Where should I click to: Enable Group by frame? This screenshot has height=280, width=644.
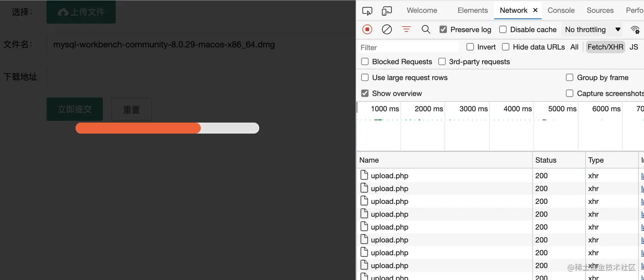coord(569,77)
